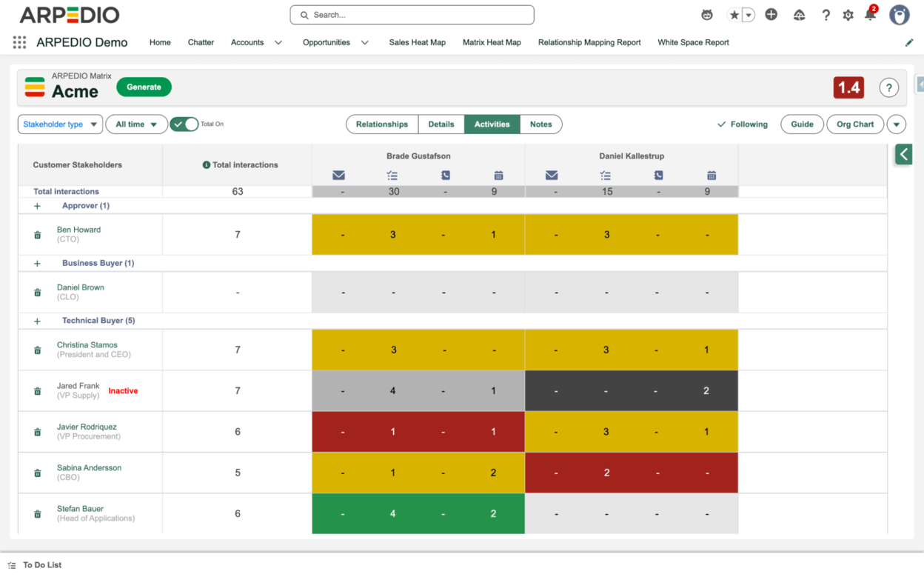This screenshot has width=924, height=577.
Task: Toggle the Total On switch
Action: (x=184, y=124)
